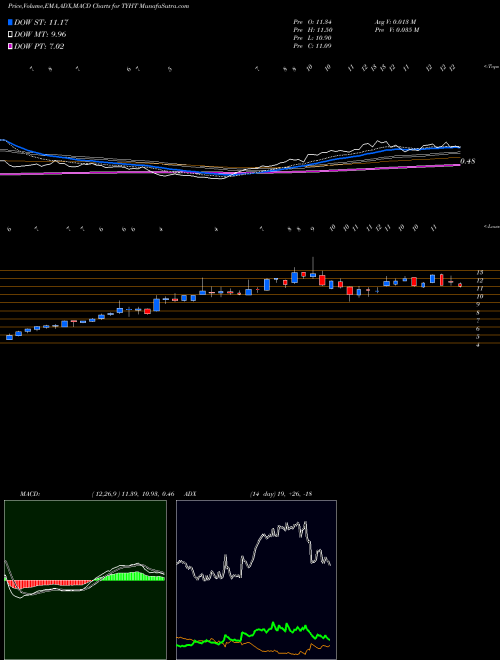
Task: Click the '<Lows' row label
Action: (x=491, y=227)
